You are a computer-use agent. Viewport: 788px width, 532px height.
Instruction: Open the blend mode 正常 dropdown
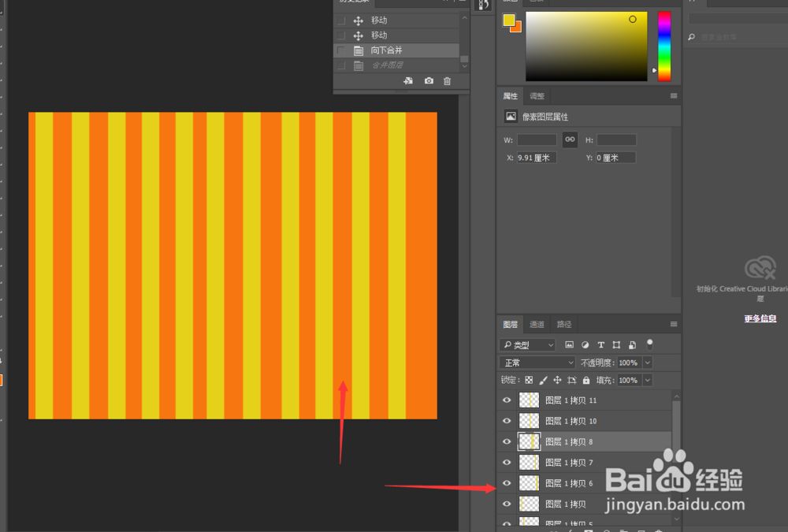coord(537,363)
